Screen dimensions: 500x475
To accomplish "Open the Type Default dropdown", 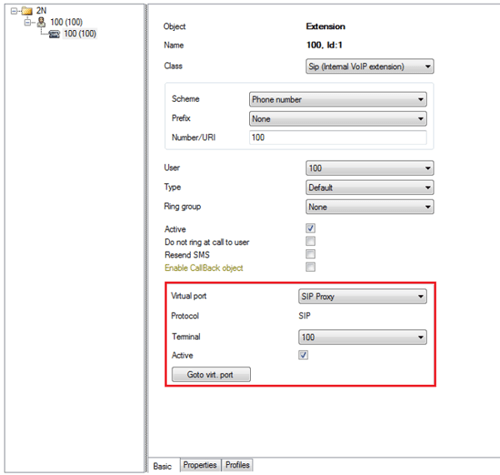I will pyautogui.click(x=370, y=187).
